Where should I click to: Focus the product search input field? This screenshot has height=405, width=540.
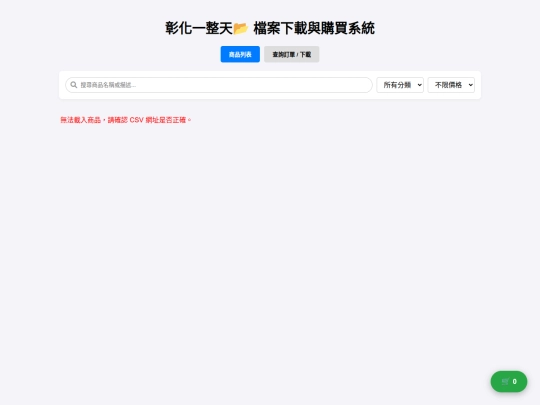(x=219, y=85)
